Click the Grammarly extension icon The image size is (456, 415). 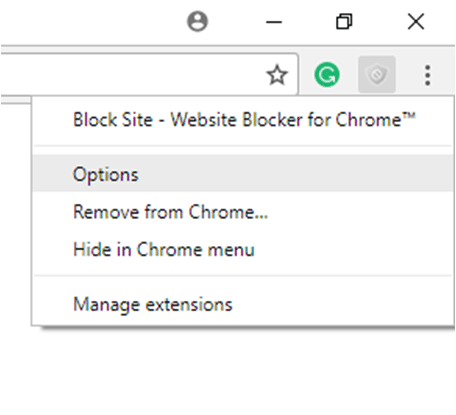point(327,75)
